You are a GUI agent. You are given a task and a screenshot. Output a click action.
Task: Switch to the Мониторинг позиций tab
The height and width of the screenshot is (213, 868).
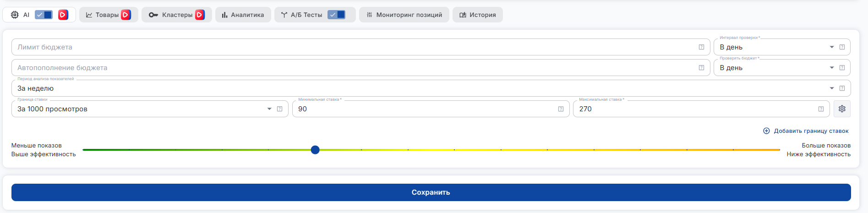coord(404,15)
